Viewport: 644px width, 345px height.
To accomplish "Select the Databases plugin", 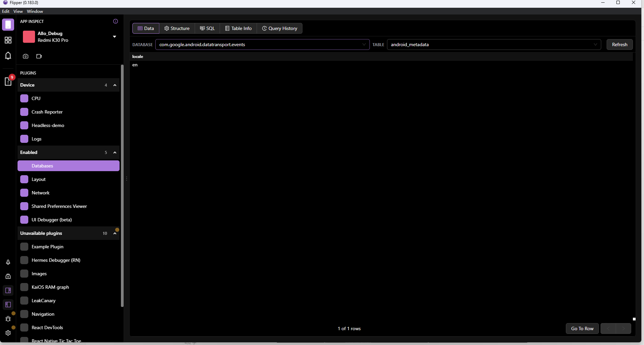I will point(69,166).
